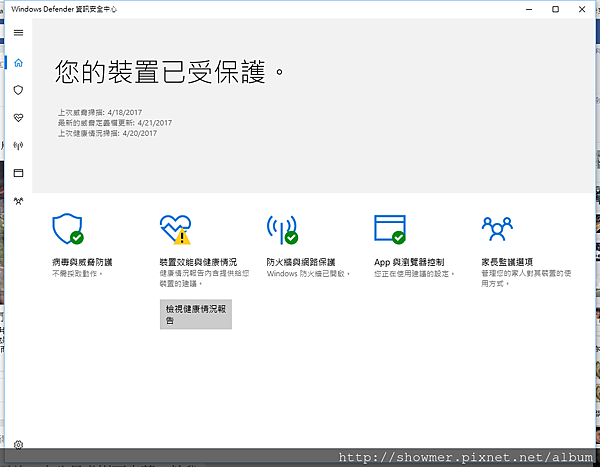Viewport: 600px width, 467px height.
Task: Open App 與瀏覽器控制 heading
Action: (409, 262)
